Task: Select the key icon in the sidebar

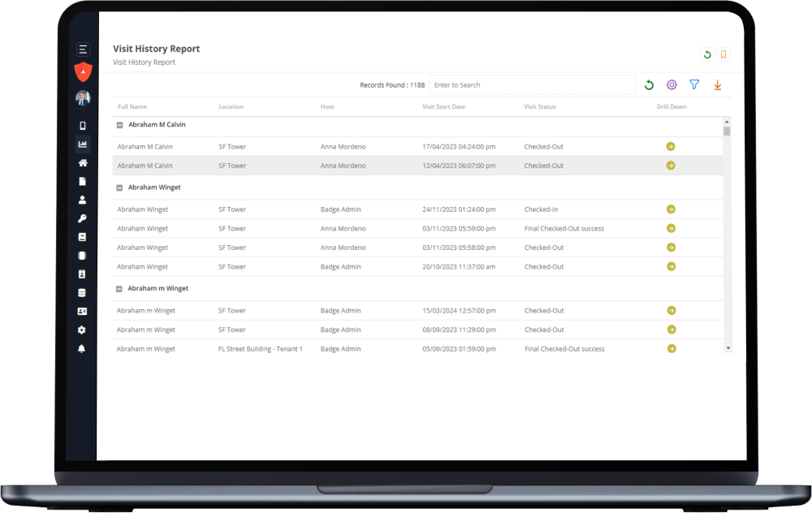Action: (82, 218)
